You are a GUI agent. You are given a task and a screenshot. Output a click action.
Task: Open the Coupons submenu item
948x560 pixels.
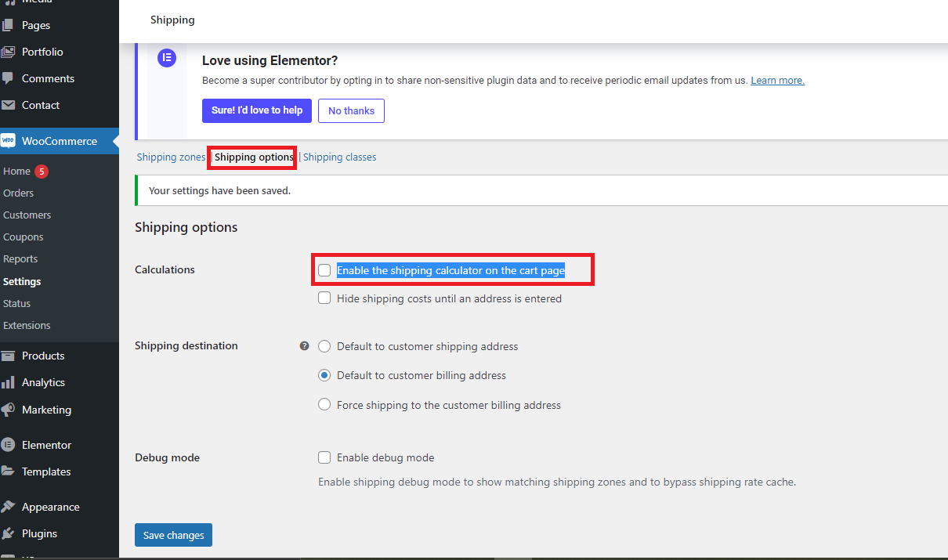23,237
